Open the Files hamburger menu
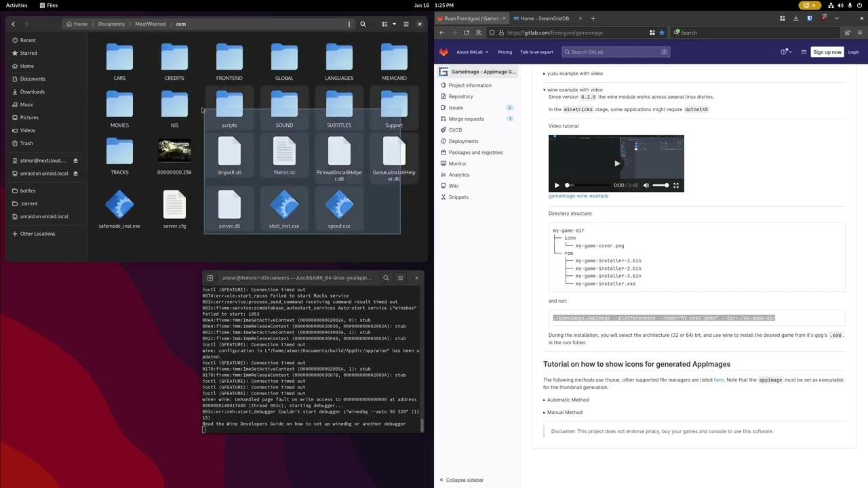Viewport: 868px width, 488px height. coord(406,24)
